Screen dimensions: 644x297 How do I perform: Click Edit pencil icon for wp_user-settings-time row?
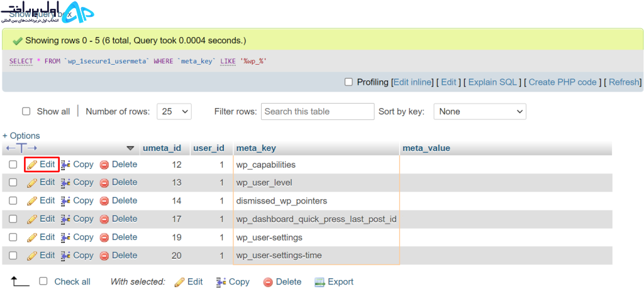(32, 256)
